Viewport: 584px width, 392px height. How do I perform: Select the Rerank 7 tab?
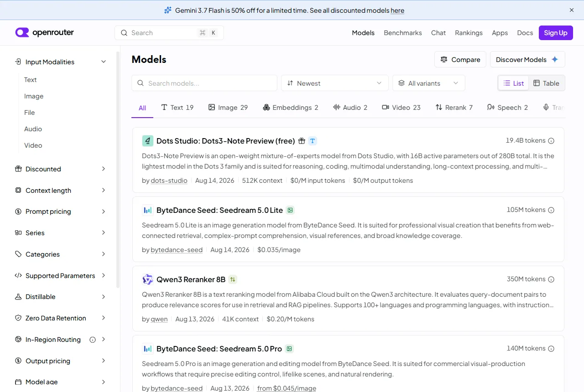[x=454, y=108]
